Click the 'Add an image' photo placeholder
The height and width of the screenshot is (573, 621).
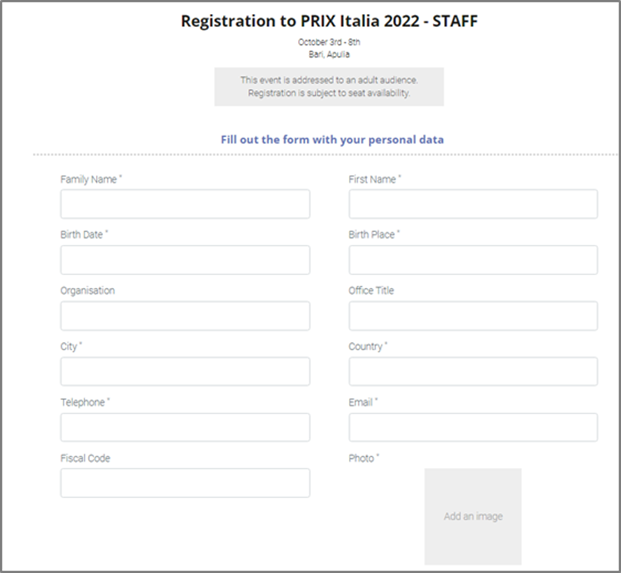click(x=473, y=516)
